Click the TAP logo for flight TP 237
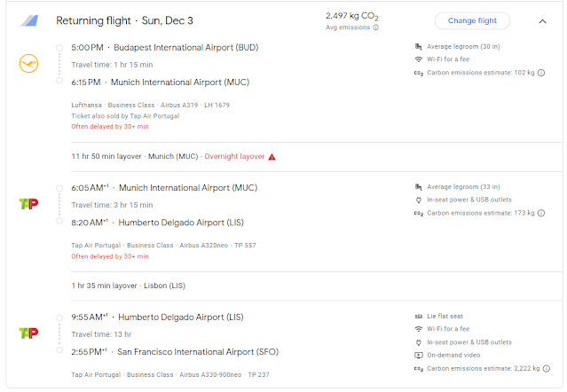 coord(28,333)
